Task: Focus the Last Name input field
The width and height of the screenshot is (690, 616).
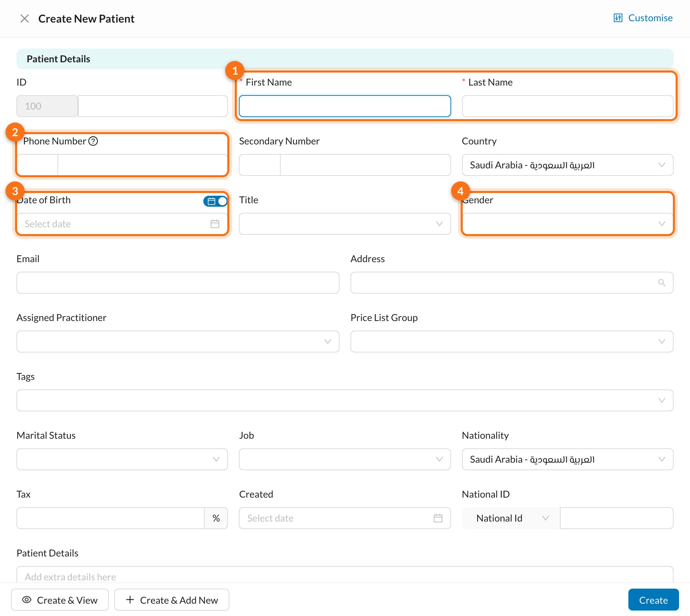Action: (567, 106)
